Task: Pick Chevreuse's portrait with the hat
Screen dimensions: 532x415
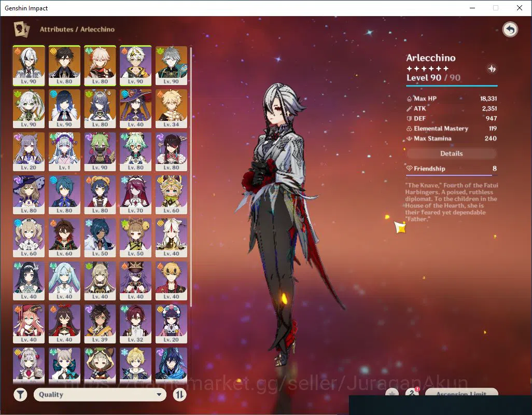Action: [136, 281]
